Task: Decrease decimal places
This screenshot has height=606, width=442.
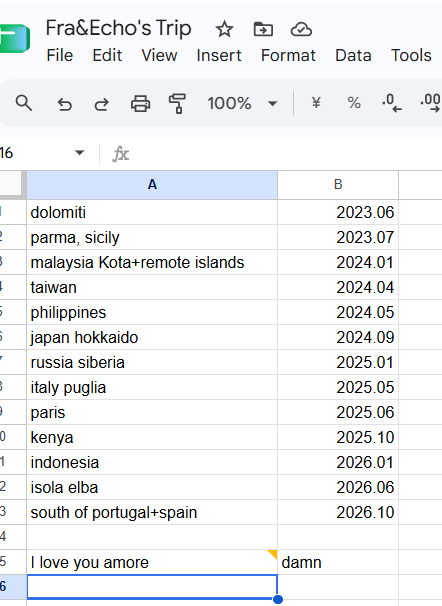Action: [x=391, y=103]
